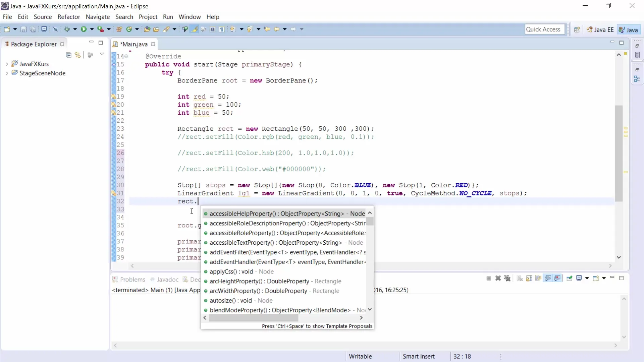Click the Save disk icon in toolbar
Screen dimensions: 644x362
pos(23,29)
